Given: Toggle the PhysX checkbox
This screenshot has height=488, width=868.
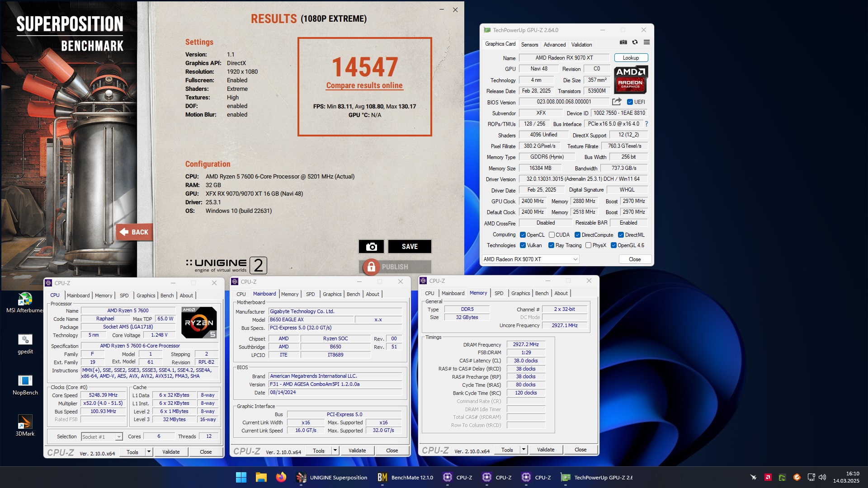Looking at the screenshot, I should pyautogui.click(x=588, y=245).
